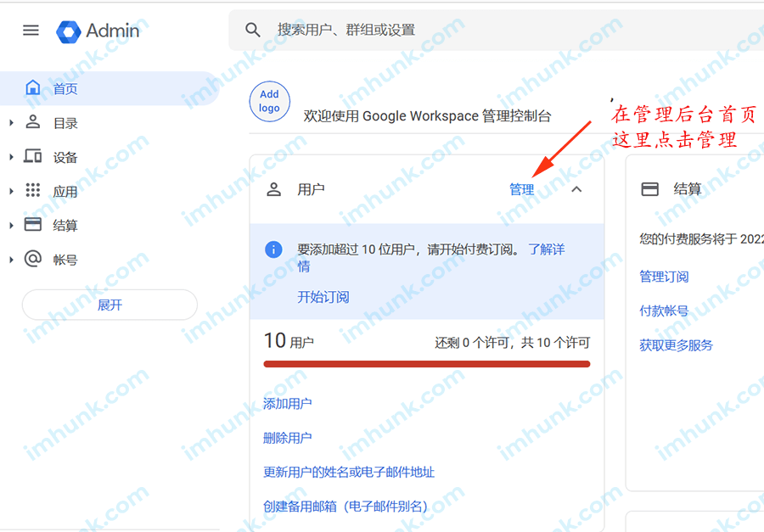Screen dimensions: 764x532
Task: Click 管理 link in 用户 card
Action: tap(521, 189)
